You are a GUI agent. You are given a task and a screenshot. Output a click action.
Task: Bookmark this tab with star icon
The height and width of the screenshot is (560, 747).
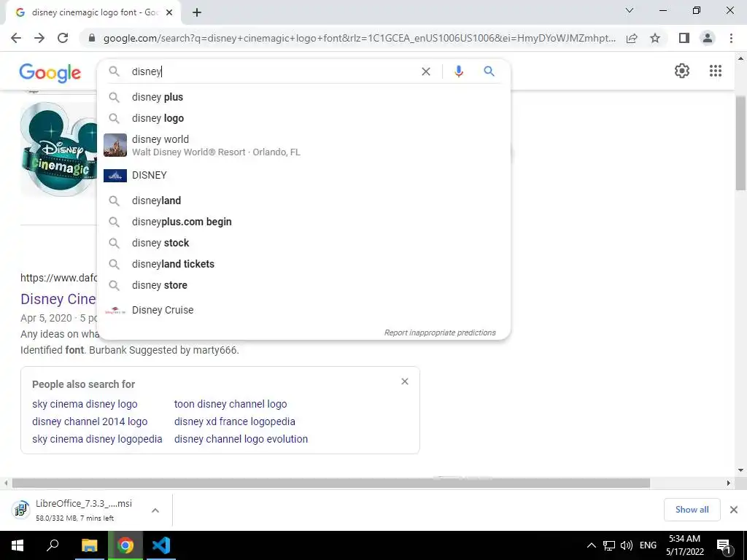[655, 38]
